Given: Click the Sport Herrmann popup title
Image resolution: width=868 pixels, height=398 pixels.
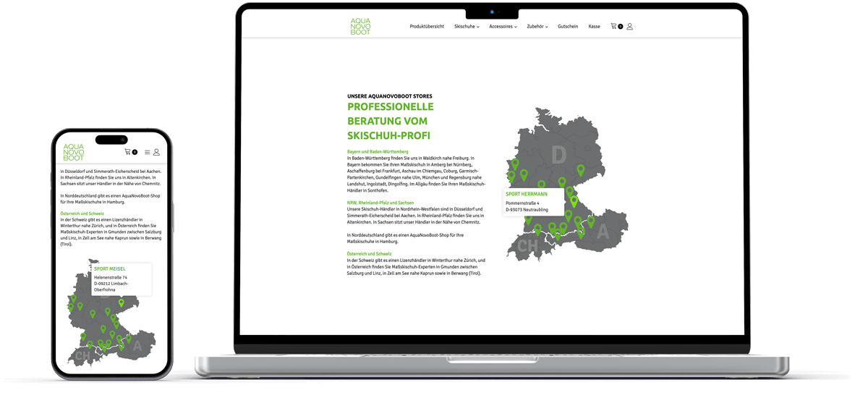Looking at the screenshot, I should [x=526, y=194].
